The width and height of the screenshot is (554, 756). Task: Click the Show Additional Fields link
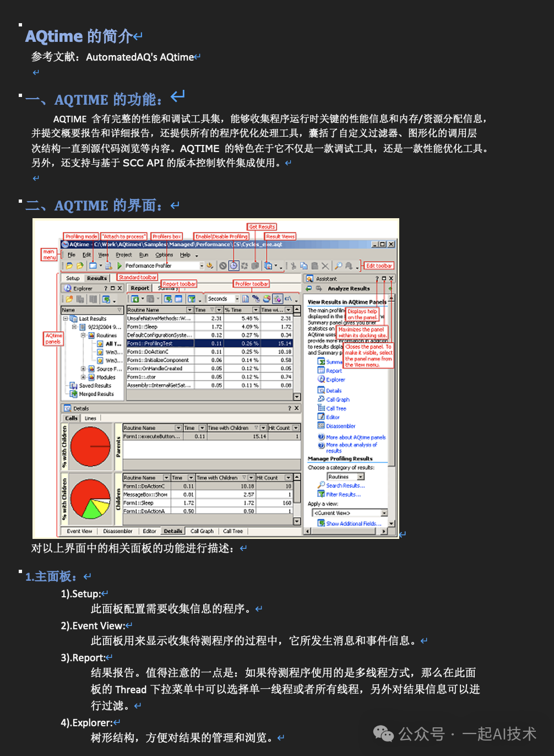(x=352, y=523)
